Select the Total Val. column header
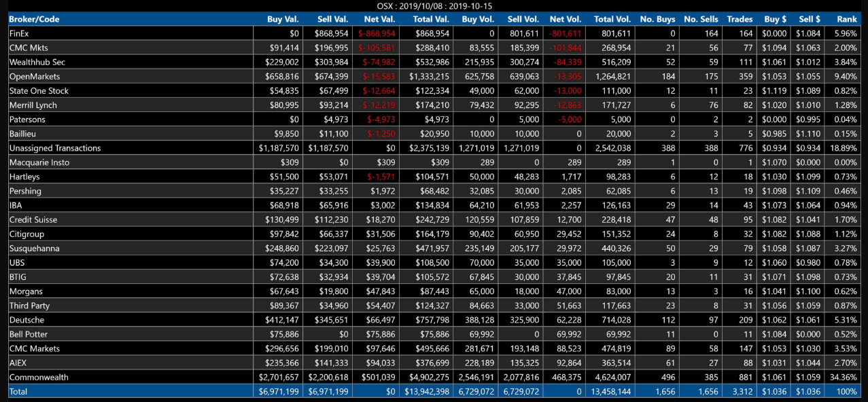The image size is (868, 402). 431,19
